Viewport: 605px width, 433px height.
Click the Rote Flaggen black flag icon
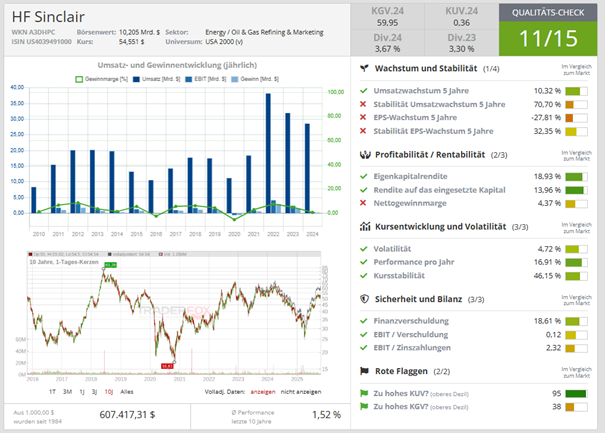coord(366,371)
